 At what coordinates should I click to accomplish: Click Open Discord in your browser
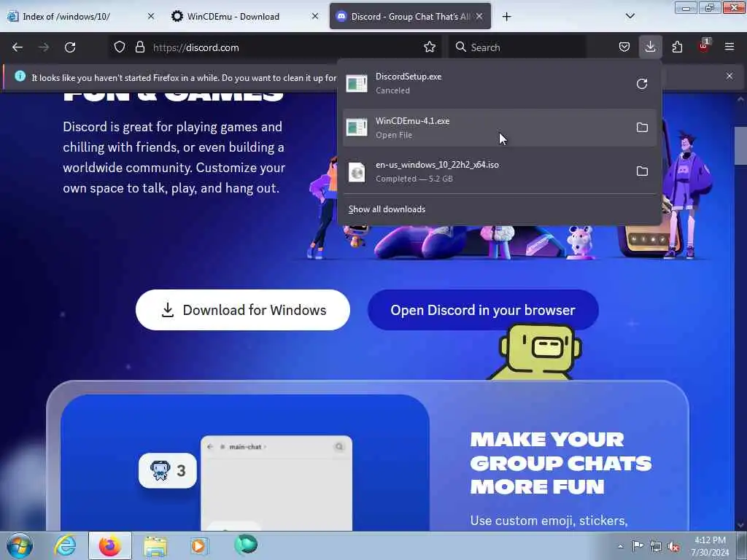click(x=483, y=310)
